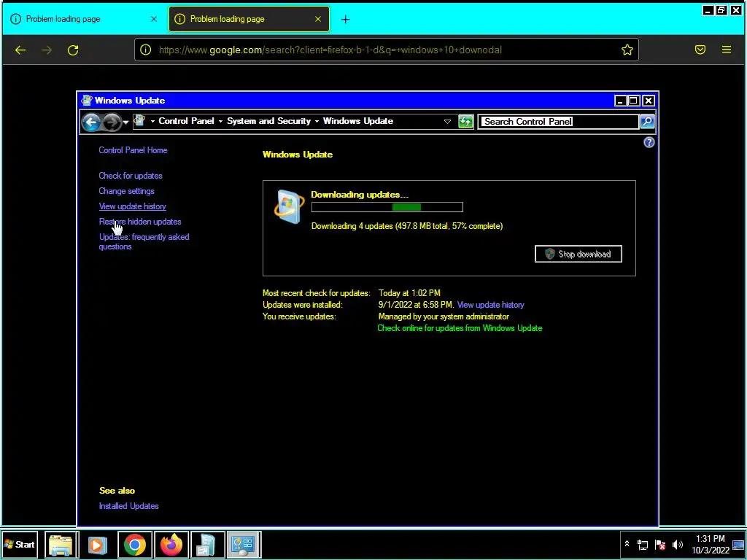Close the first Problem loading page tab

(154, 19)
